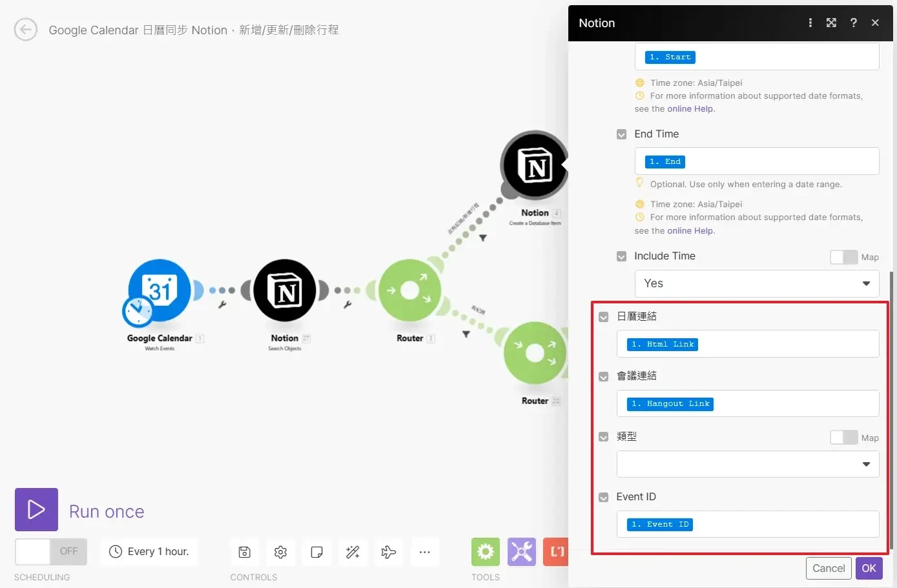Click the explain flow airplane icon
The height and width of the screenshot is (588, 897).
point(389,552)
